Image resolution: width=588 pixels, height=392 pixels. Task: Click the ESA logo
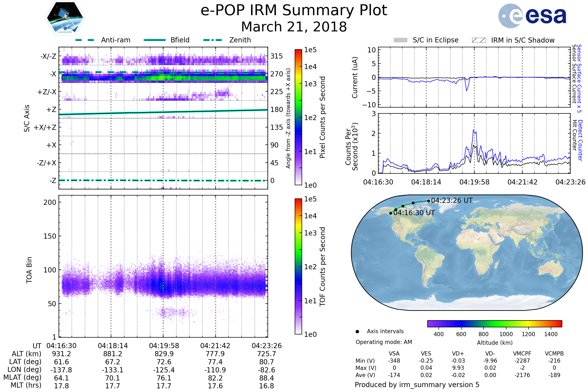pos(532,16)
